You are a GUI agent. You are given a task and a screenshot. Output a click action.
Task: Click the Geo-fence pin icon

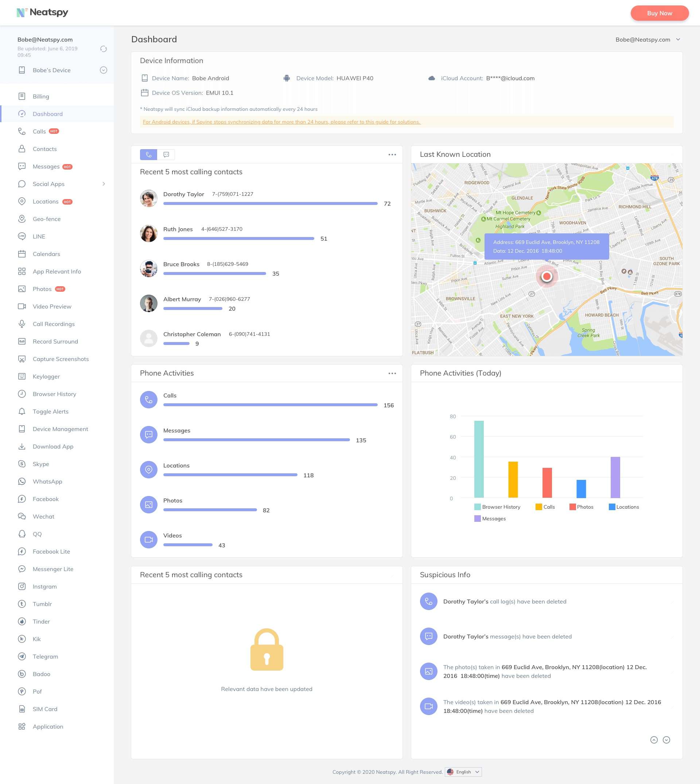point(22,219)
